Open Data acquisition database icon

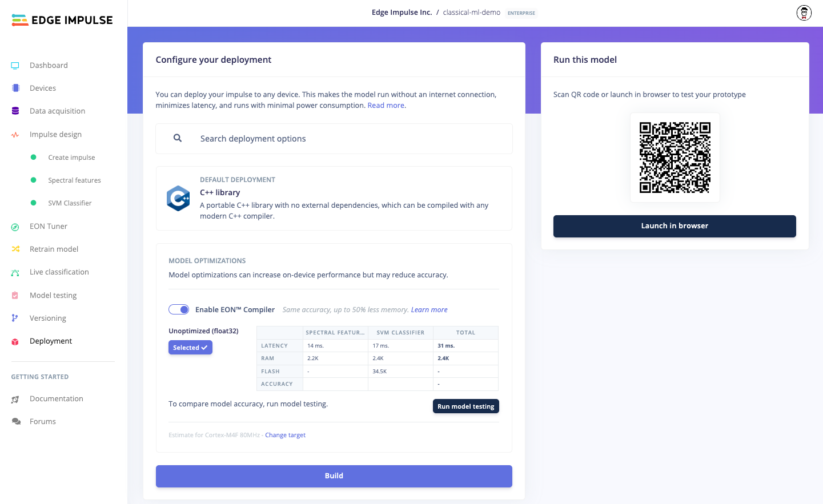pos(15,111)
